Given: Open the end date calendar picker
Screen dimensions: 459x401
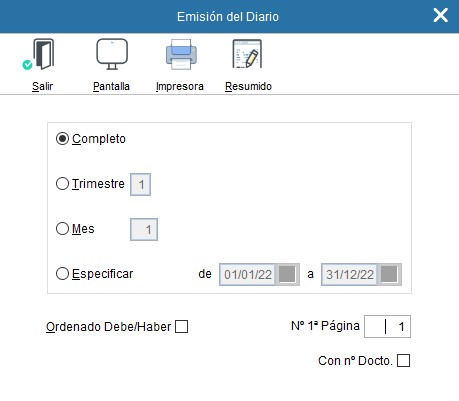Looking at the screenshot, I should pos(389,274).
